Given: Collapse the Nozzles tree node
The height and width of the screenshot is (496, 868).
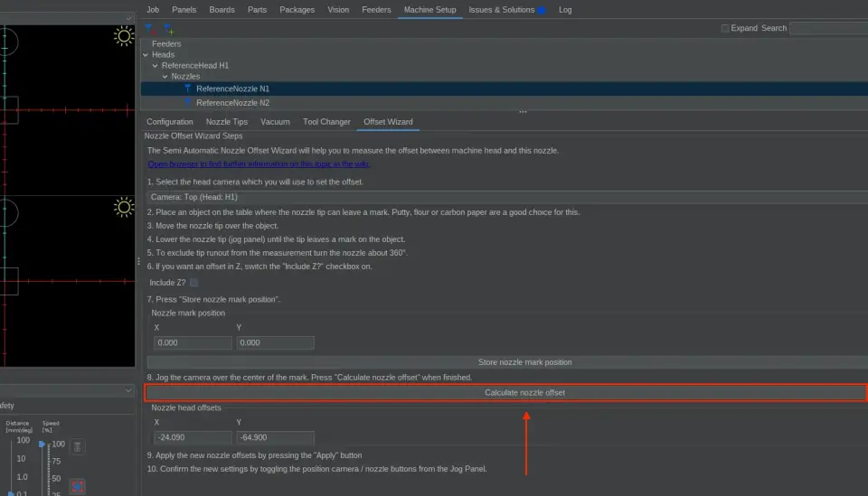Looking at the screenshot, I should pyautogui.click(x=165, y=77).
